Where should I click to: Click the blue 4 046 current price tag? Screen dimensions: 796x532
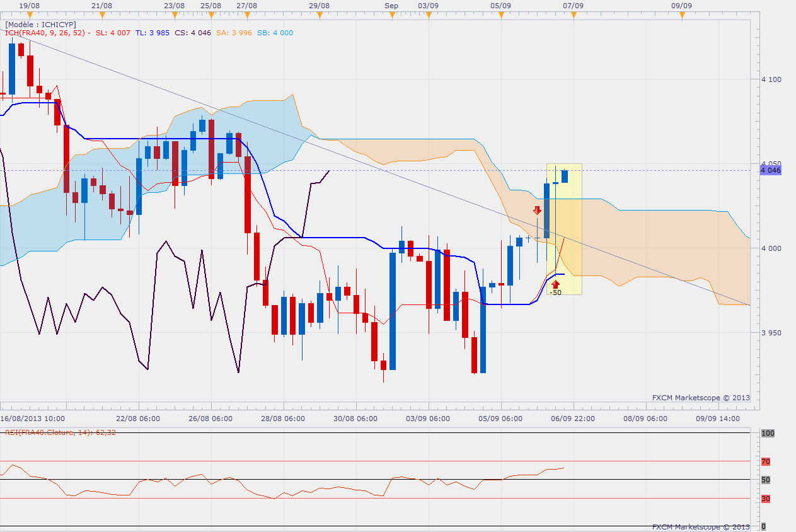click(x=771, y=170)
